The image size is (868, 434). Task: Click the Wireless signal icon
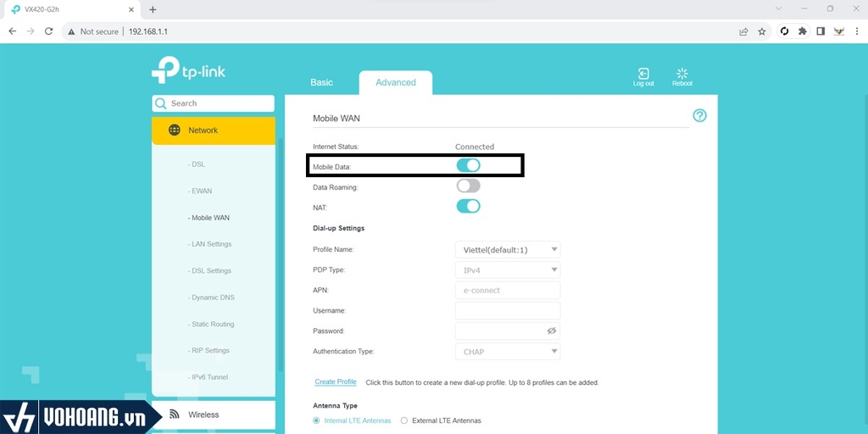point(175,414)
